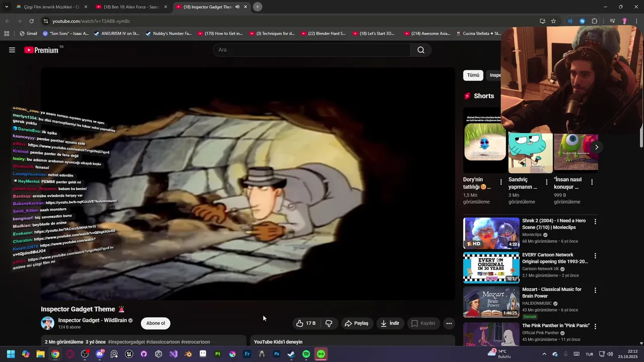
Task: Open Mozart - Classical Music for Brain Power
Action: tap(552, 293)
